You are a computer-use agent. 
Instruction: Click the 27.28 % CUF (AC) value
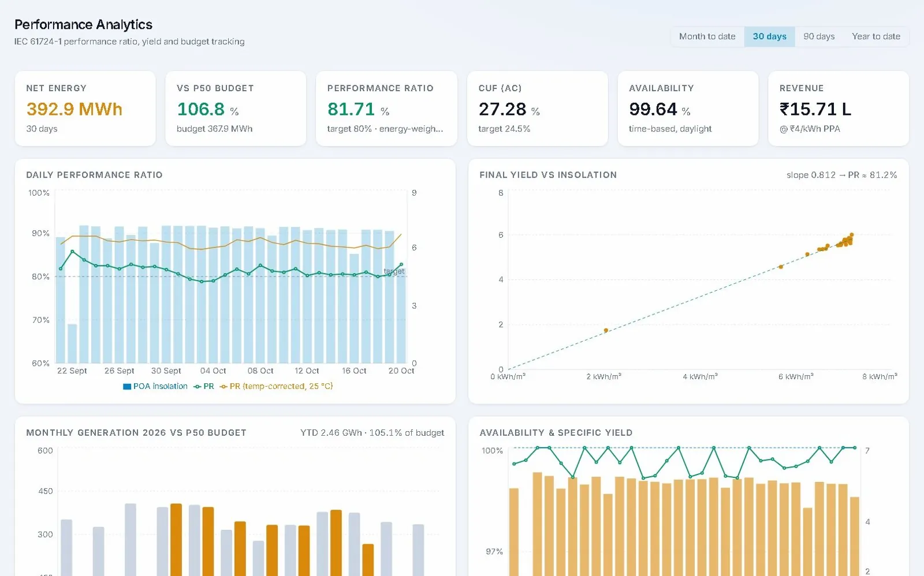(x=509, y=109)
